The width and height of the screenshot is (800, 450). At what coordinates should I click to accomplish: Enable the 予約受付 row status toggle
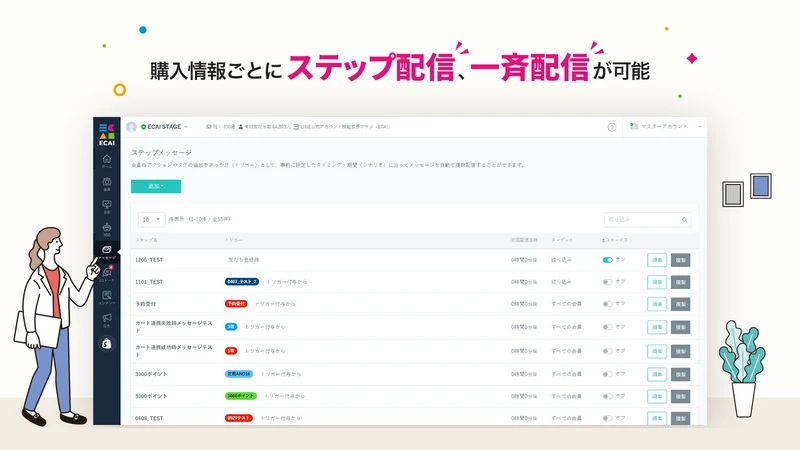607,304
